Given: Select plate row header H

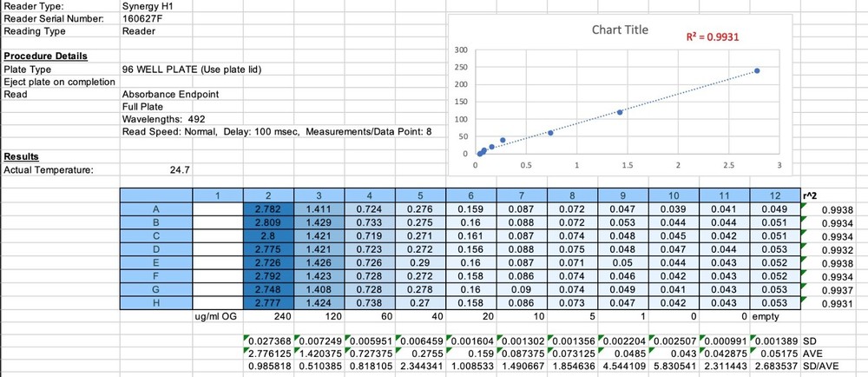Looking at the screenshot, I should pyautogui.click(x=155, y=302).
